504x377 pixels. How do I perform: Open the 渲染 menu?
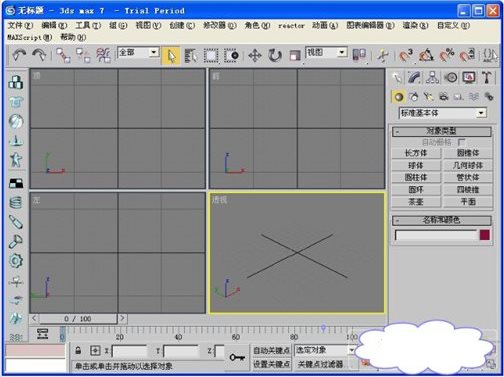tap(415, 25)
